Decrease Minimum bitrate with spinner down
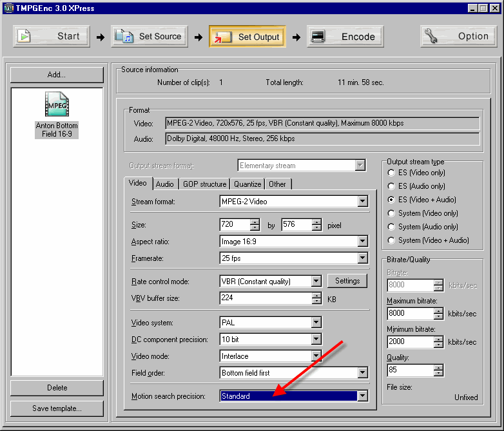 coord(438,345)
